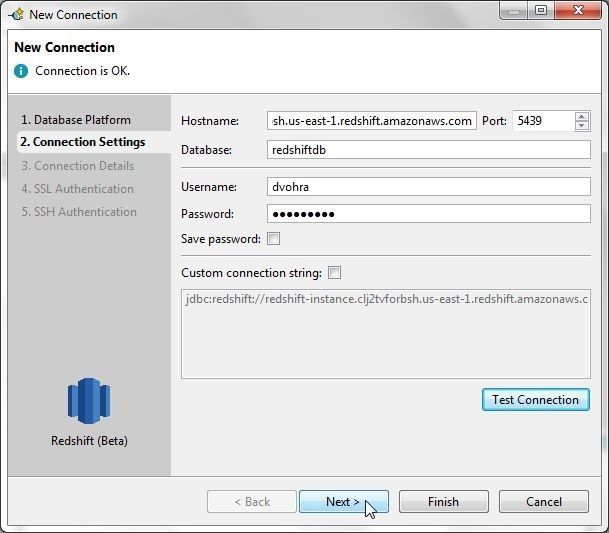Decrease the Port value with down arrow
The height and width of the screenshot is (533, 609).
click(x=582, y=125)
